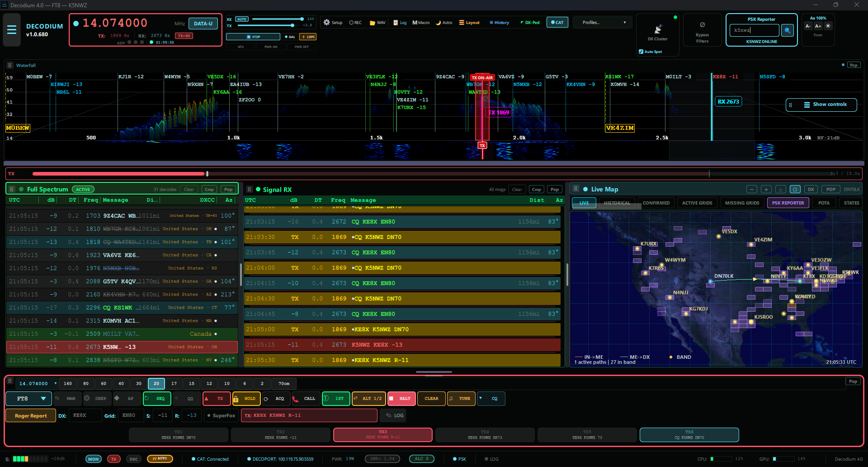This screenshot has width=868, height=467.
Task: Open the hamburger main menu
Action: [12, 30]
